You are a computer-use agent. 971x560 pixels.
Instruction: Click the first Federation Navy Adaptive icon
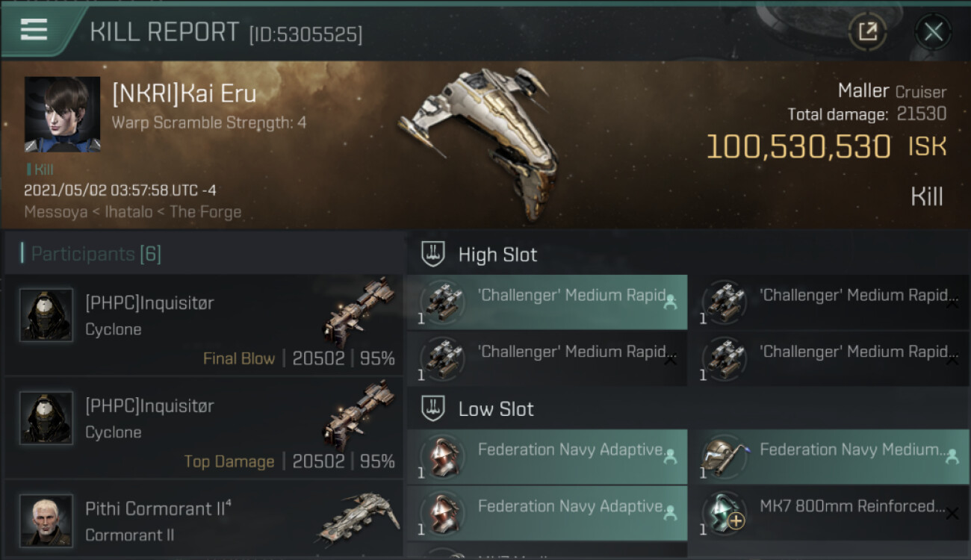click(443, 456)
